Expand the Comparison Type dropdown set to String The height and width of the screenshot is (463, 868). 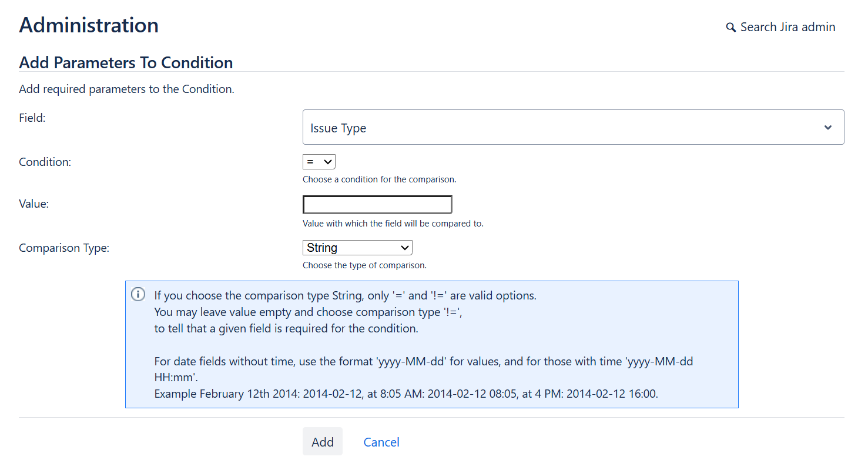point(357,248)
